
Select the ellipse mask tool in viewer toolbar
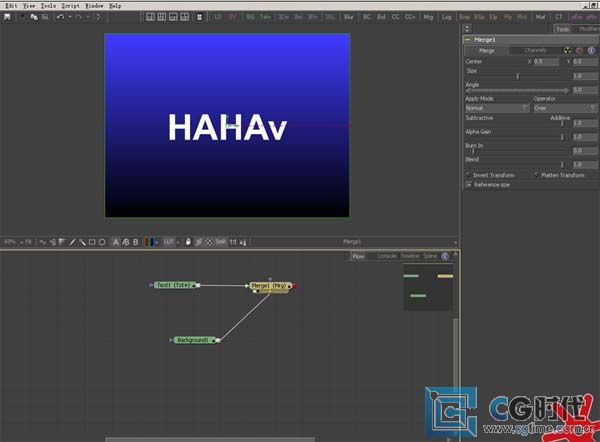tap(102, 242)
